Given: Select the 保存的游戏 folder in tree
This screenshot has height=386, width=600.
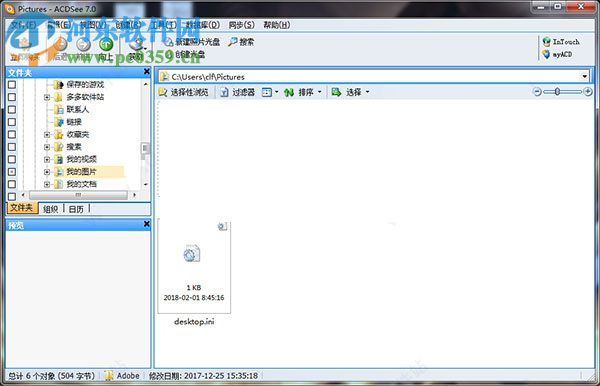Looking at the screenshot, I should (79, 84).
